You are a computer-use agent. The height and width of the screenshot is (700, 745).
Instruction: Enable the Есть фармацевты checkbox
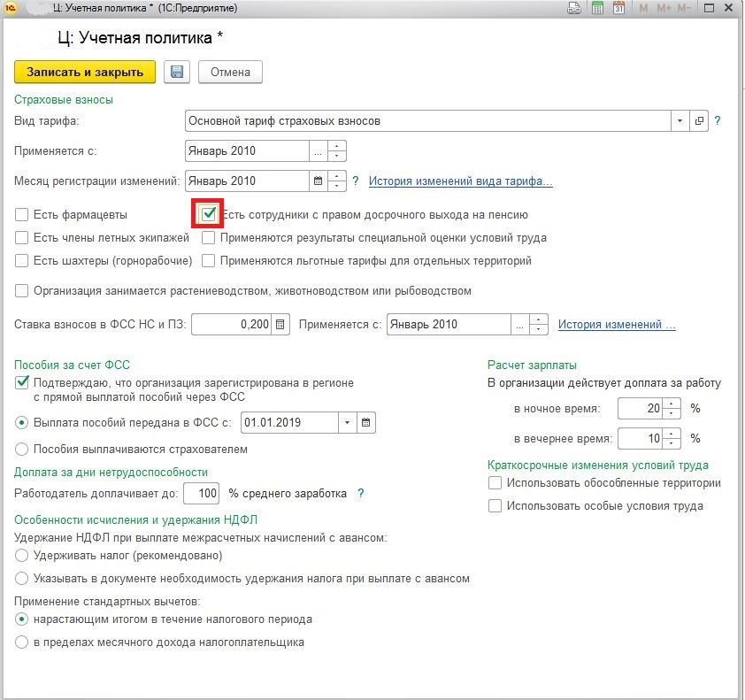click(x=21, y=215)
